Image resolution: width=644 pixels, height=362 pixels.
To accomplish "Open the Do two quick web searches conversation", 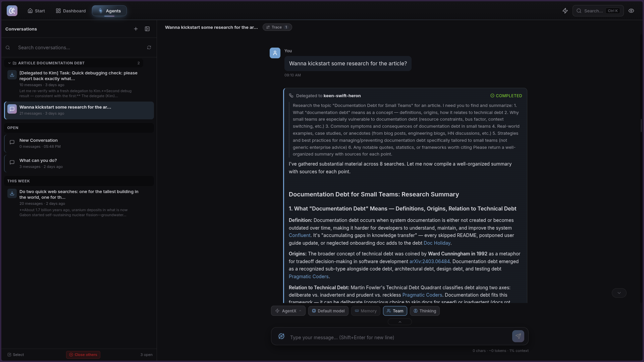I will pos(79,203).
